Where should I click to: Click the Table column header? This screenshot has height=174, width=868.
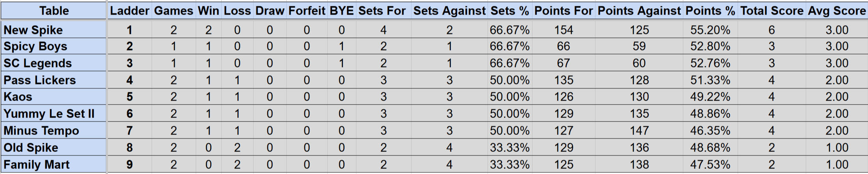(54, 11)
